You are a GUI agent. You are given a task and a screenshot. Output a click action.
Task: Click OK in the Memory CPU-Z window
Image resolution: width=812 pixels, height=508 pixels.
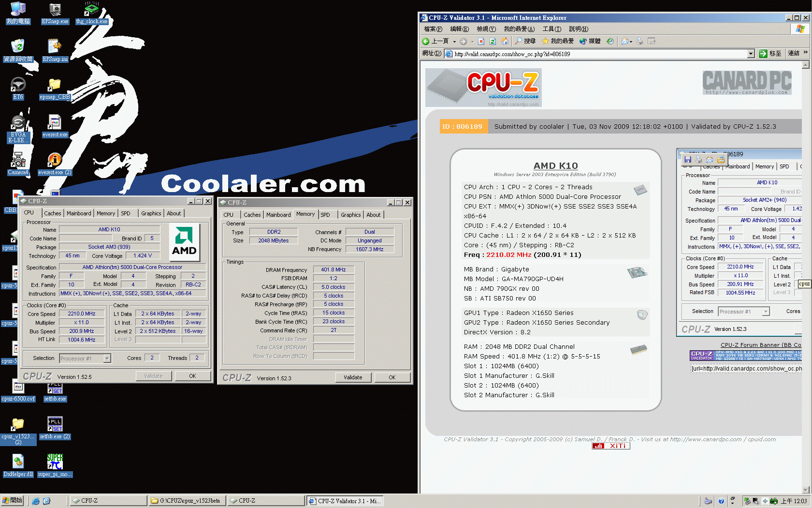point(392,377)
